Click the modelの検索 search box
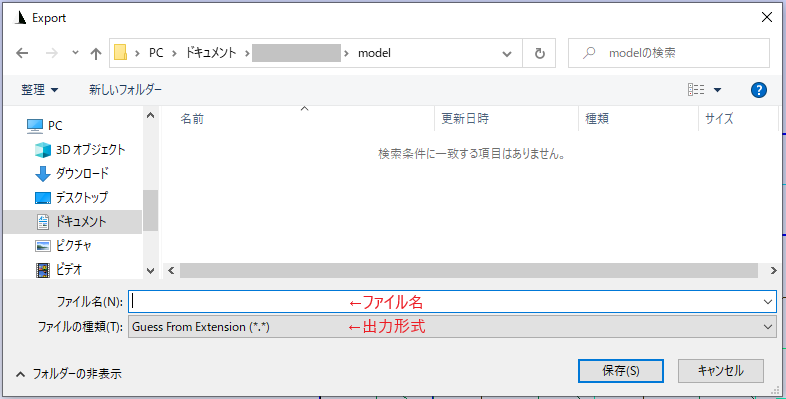Screen dimensions: 786x399 669,53
